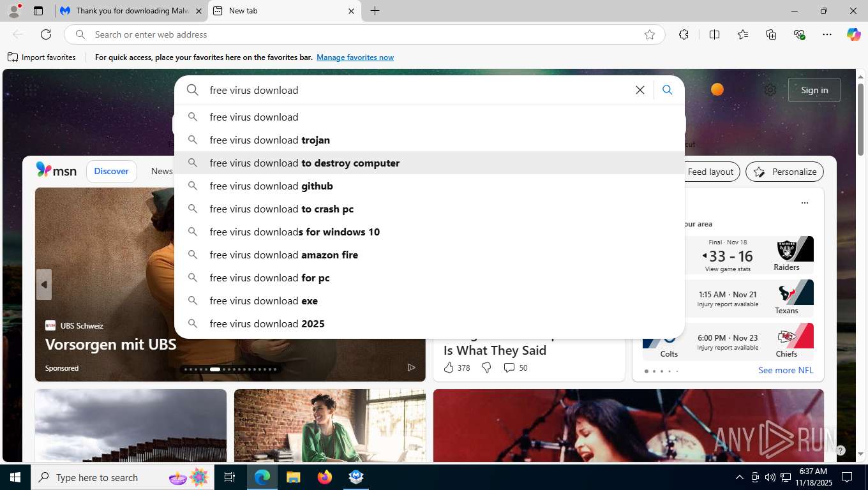Close the Malwarebytes download tab
The width and height of the screenshot is (868, 490).
pyautogui.click(x=198, y=11)
